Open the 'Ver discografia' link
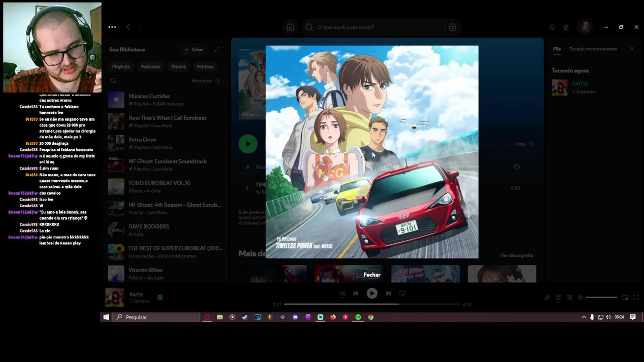The image size is (644, 362). pyautogui.click(x=517, y=255)
